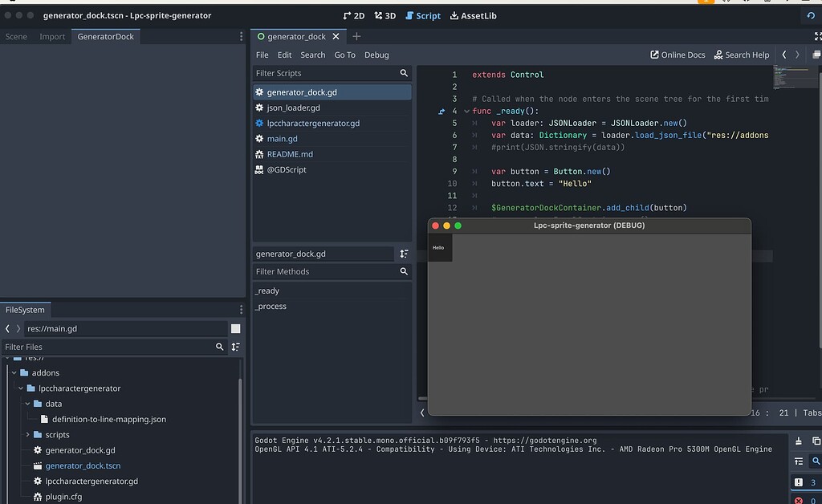This screenshot has height=504, width=822.
Task: Collapse the _ready function fold arrow
Action: [x=466, y=111]
